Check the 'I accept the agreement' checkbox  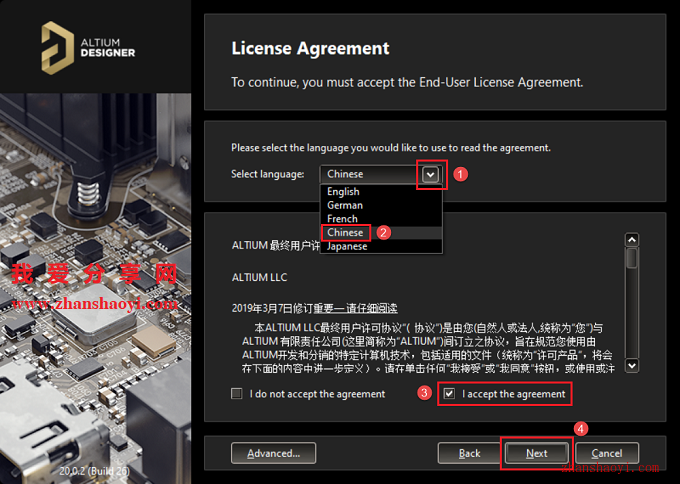tap(449, 394)
